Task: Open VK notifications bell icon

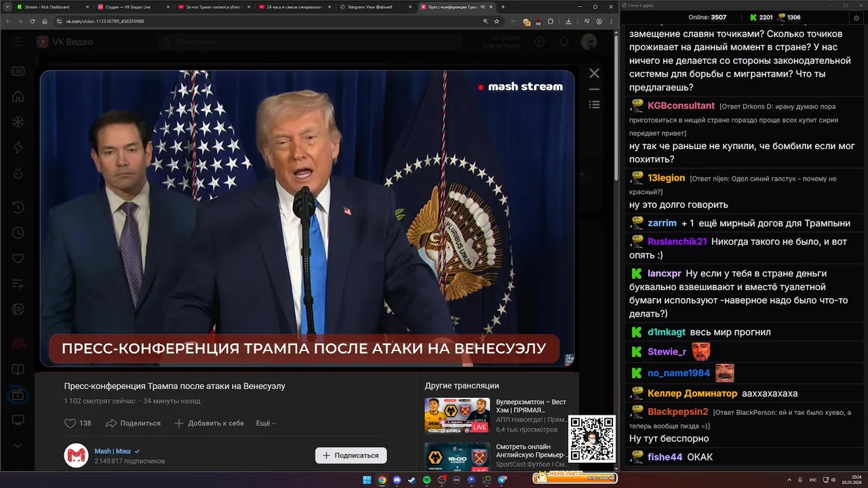Action: [x=564, y=42]
